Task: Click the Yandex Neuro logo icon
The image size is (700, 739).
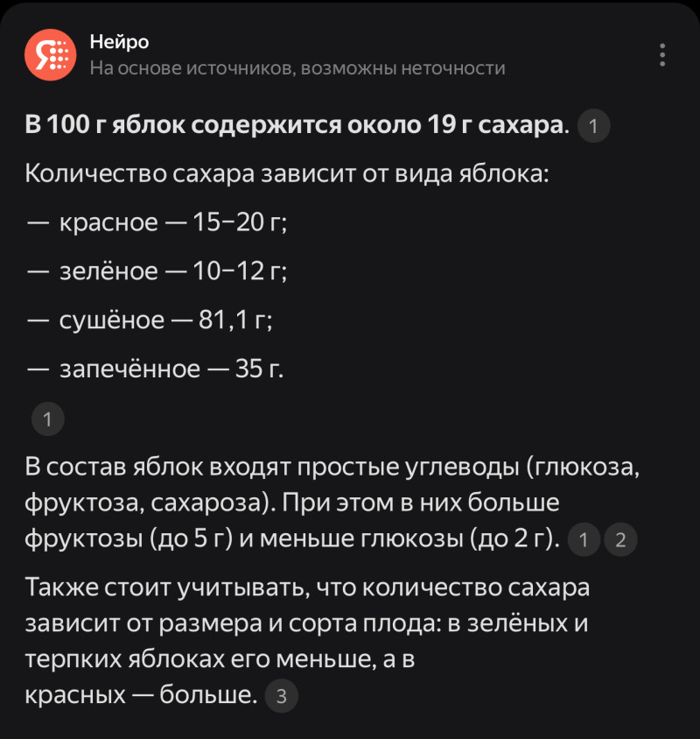Action: pos(51,55)
